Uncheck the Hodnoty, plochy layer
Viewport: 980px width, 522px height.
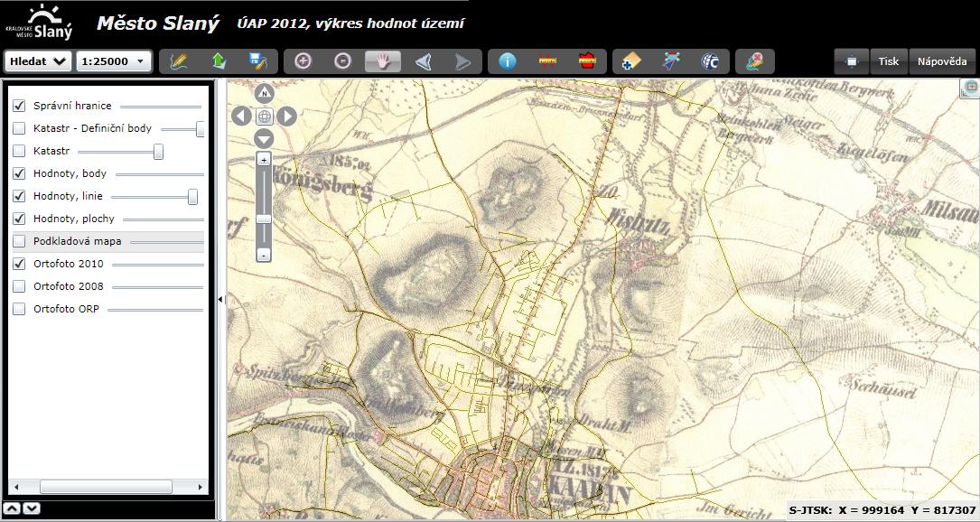pyautogui.click(x=19, y=219)
